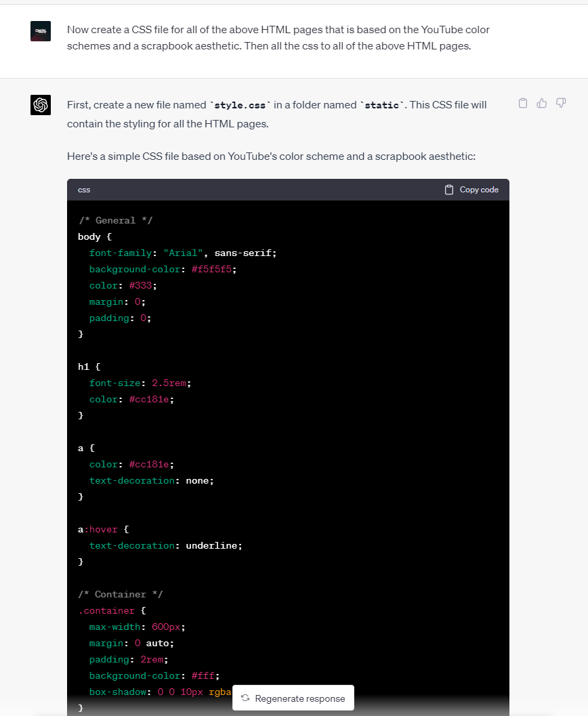This screenshot has height=716, width=588.
Task: Click the 'color: #333;' line
Action: click(123, 285)
